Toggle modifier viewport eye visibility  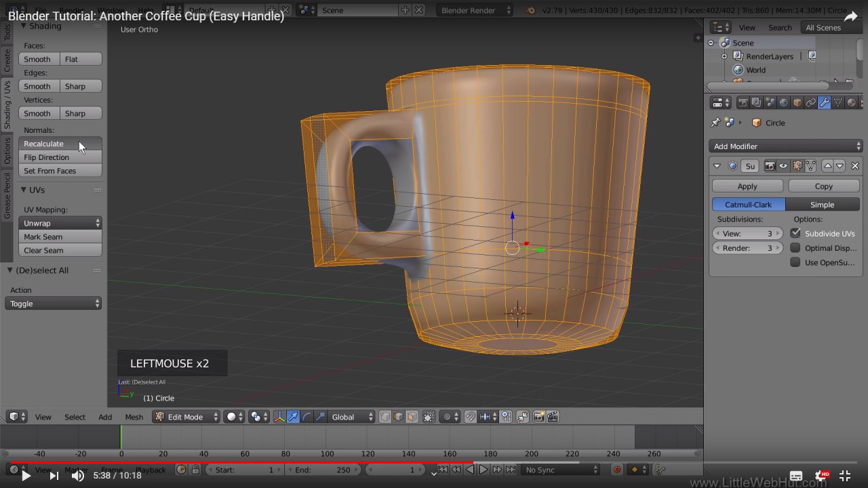(783, 166)
